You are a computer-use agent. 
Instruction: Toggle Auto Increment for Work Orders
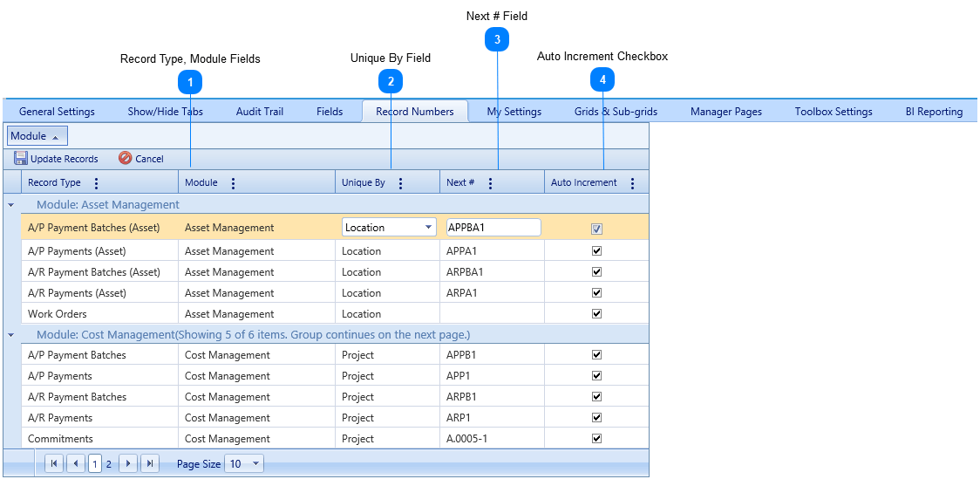click(597, 313)
